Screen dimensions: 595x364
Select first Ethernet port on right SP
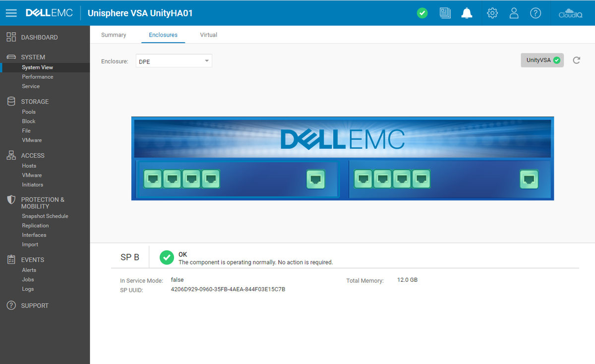click(x=363, y=179)
